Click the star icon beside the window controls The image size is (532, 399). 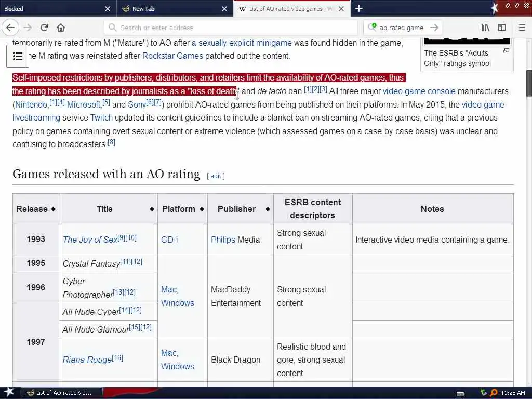coord(495,8)
